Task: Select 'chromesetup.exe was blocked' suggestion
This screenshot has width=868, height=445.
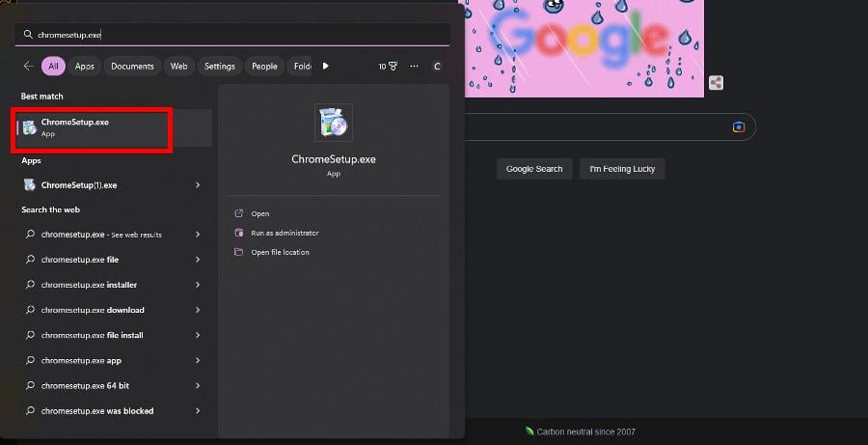Action: [112, 410]
